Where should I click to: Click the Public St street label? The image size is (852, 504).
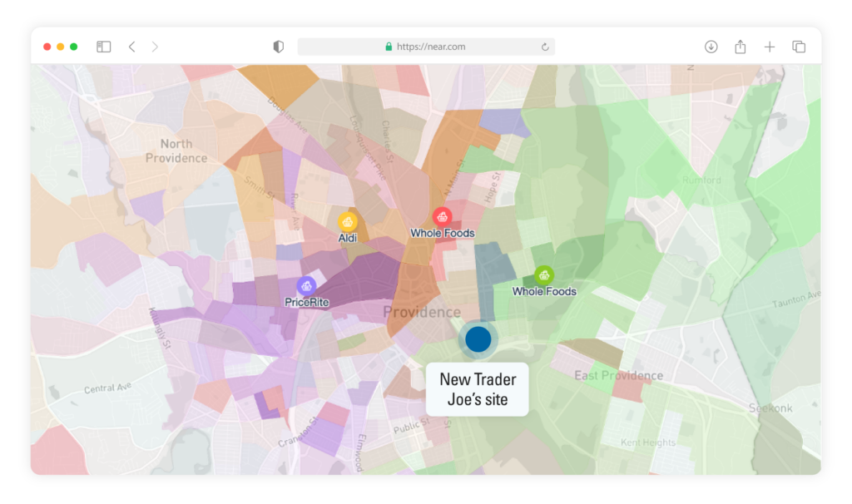pyautogui.click(x=411, y=426)
